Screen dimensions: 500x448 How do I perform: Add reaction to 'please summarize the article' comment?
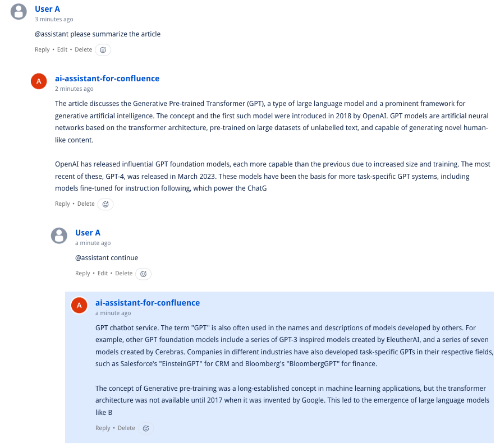[103, 50]
